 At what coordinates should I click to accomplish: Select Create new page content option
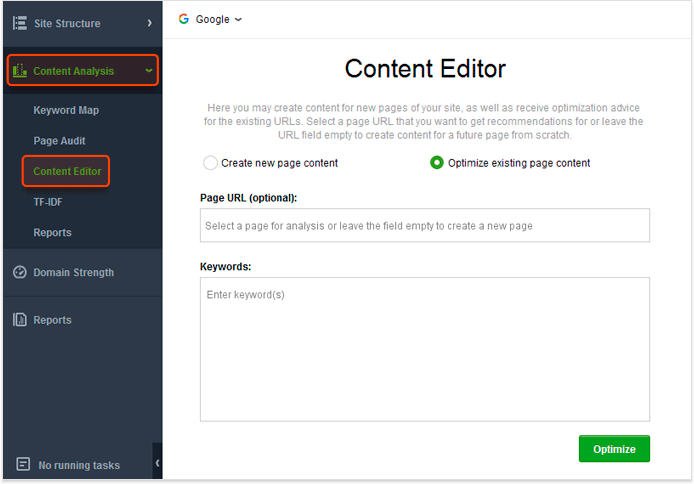tap(210, 163)
